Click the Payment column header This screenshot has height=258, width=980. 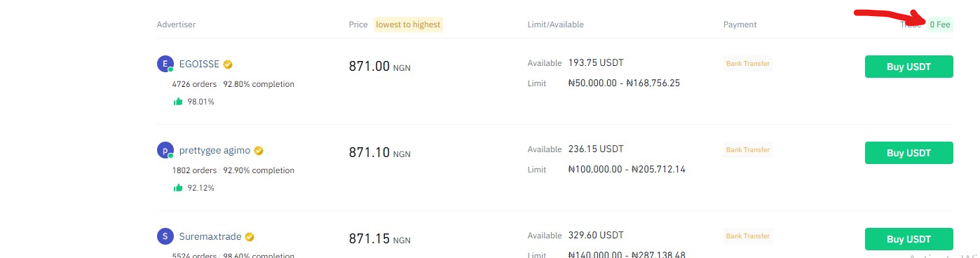coord(740,25)
